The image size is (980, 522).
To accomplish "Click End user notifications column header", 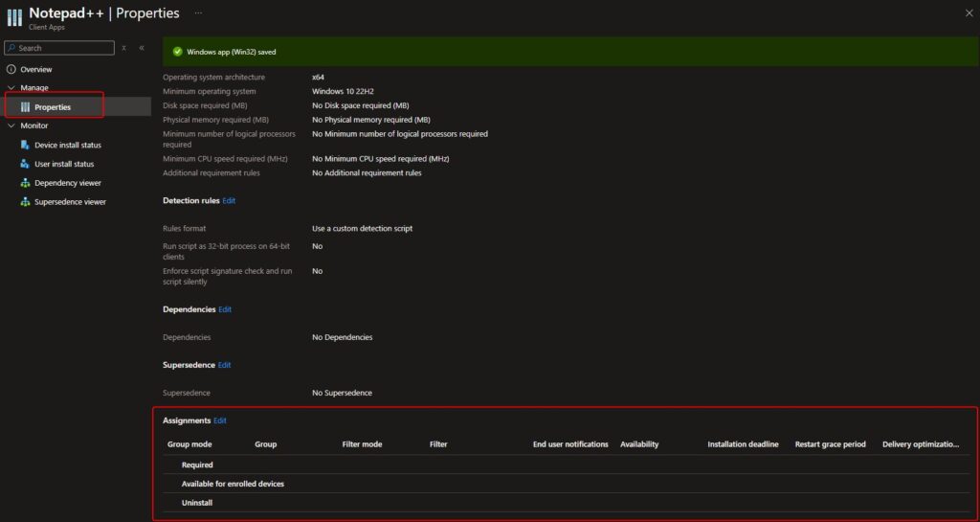I will [570, 444].
